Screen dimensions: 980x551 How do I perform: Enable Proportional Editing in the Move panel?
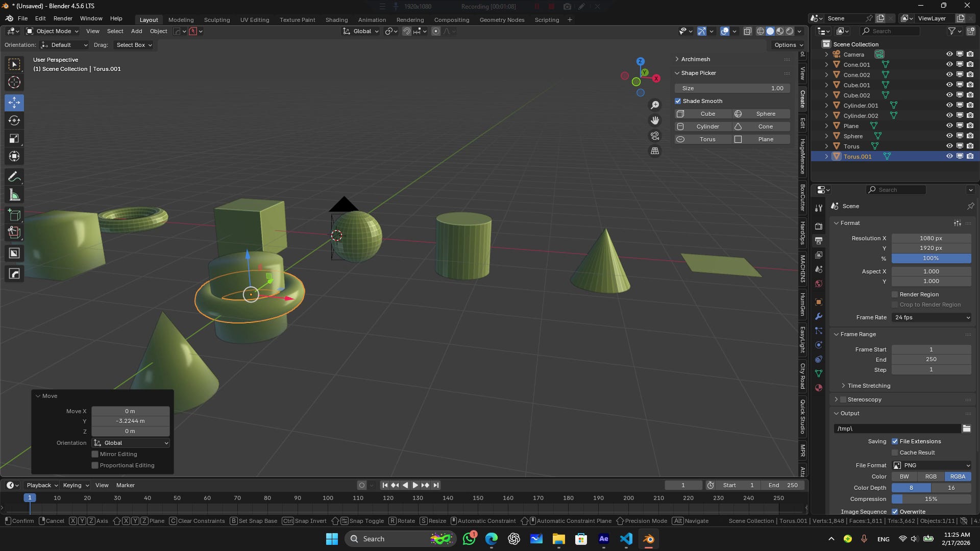pyautogui.click(x=95, y=465)
